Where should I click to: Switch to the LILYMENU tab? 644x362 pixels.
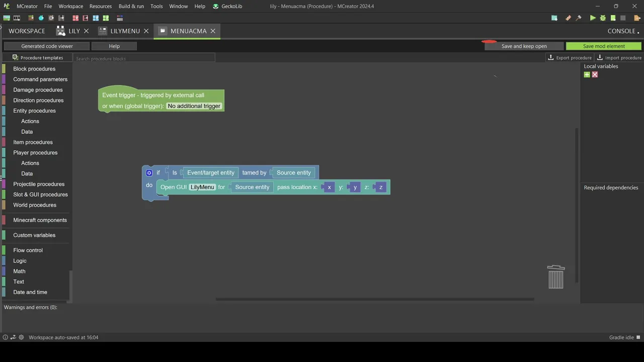click(125, 31)
